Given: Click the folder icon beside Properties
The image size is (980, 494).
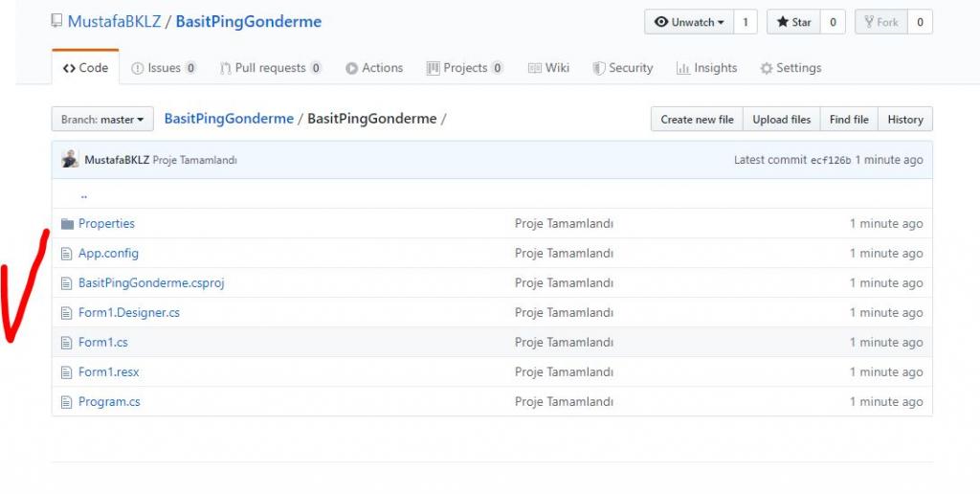Looking at the screenshot, I should [68, 223].
